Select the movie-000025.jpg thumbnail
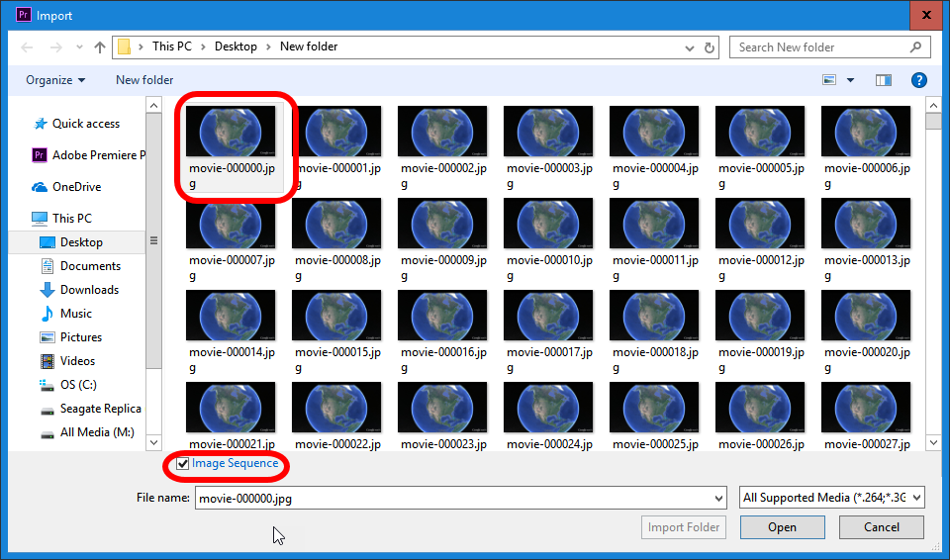This screenshot has width=950, height=560. click(x=654, y=408)
